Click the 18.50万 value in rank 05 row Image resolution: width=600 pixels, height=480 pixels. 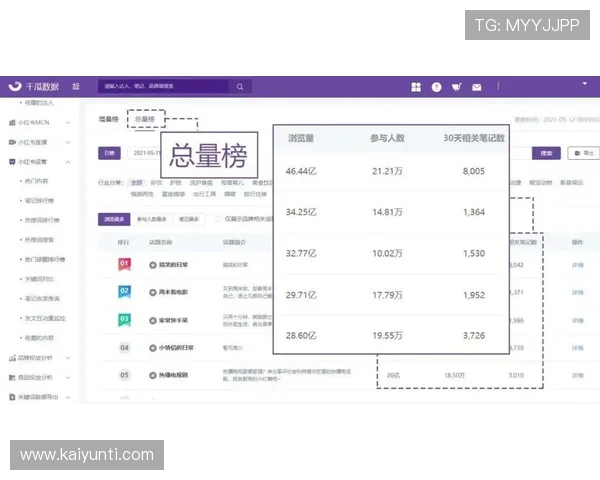coord(455,376)
